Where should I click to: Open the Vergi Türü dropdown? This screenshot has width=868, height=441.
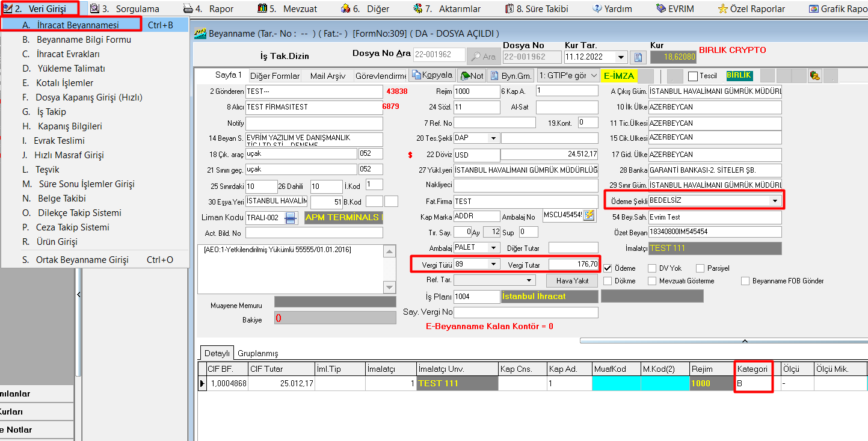click(x=494, y=264)
